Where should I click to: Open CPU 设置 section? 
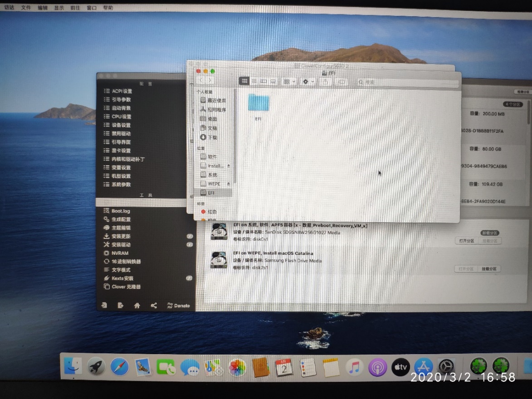117,117
